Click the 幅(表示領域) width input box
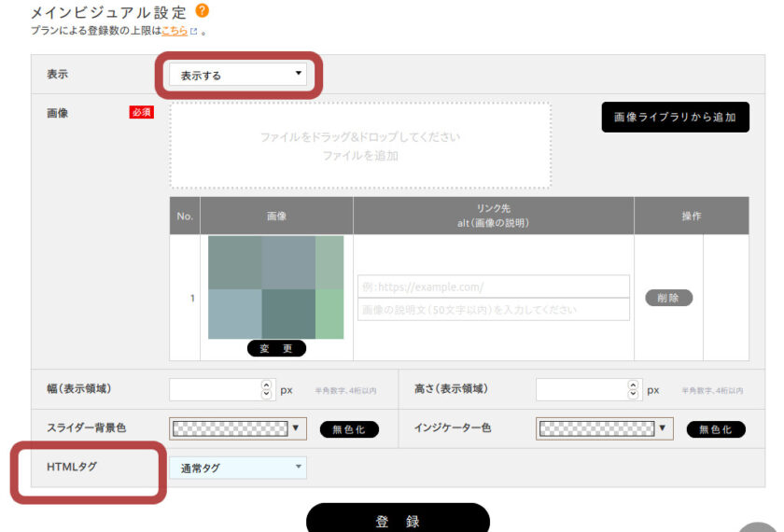This screenshot has height=532, width=784. tap(213, 390)
